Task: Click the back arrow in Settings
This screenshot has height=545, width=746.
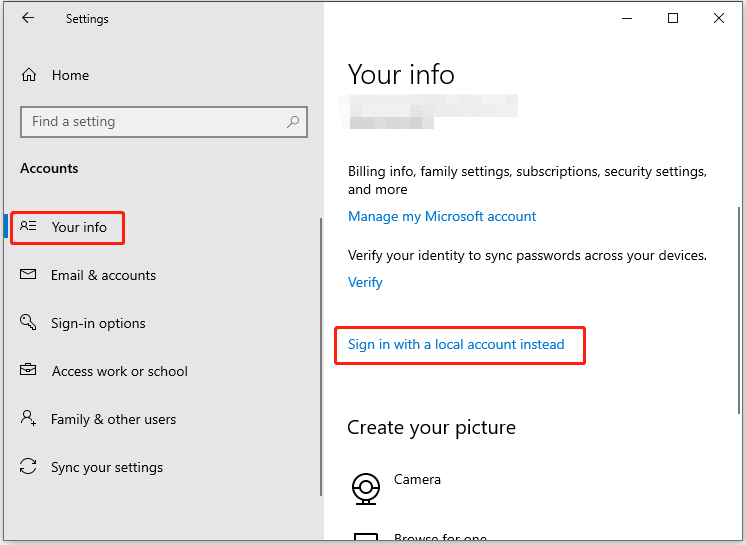Action: (x=28, y=18)
